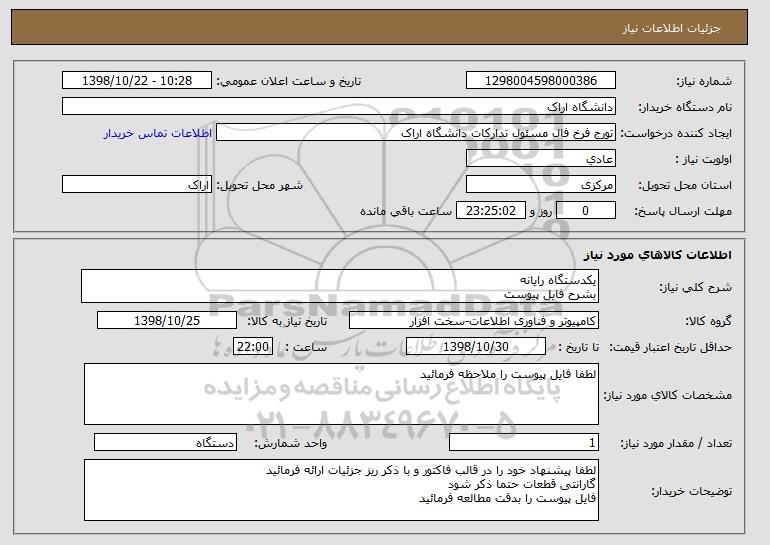Viewport: 770px width, 545px height.
Task: Click the label شماره نیاز
Action: tap(704, 81)
